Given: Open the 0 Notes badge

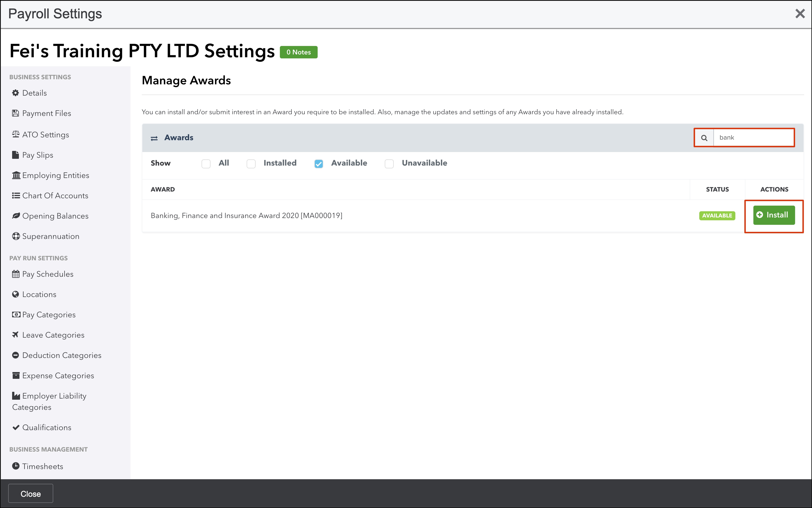Looking at the screenshot, I should point(298,52).
